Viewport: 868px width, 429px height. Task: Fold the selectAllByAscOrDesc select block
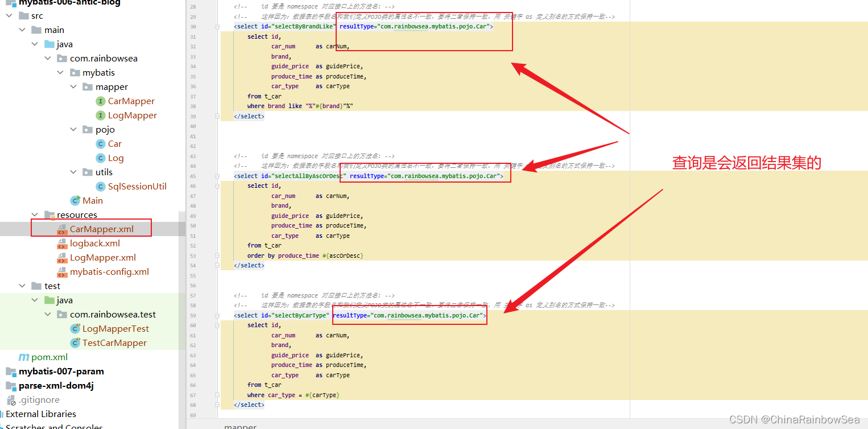pyautogui.click(x=217, y=176)
